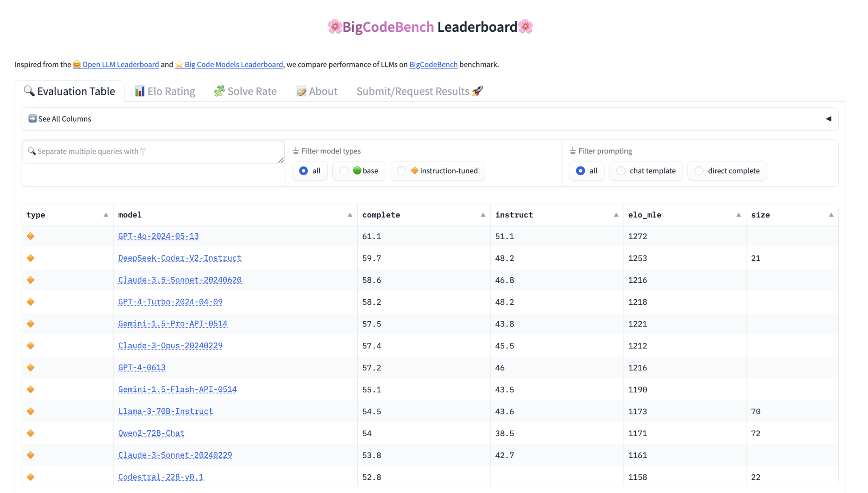Click the BigCodeBench benchmark link
868x493 pixels.
(434, 64)
